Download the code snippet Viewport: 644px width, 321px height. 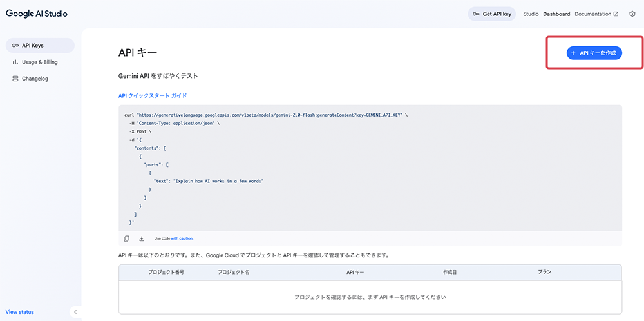tap(142, 238)
